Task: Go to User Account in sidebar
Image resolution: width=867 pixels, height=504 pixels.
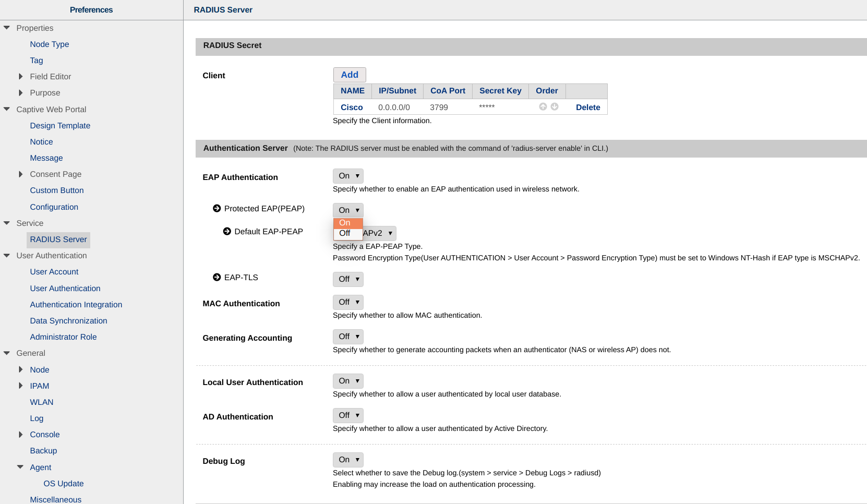Action: coord(54,272)
